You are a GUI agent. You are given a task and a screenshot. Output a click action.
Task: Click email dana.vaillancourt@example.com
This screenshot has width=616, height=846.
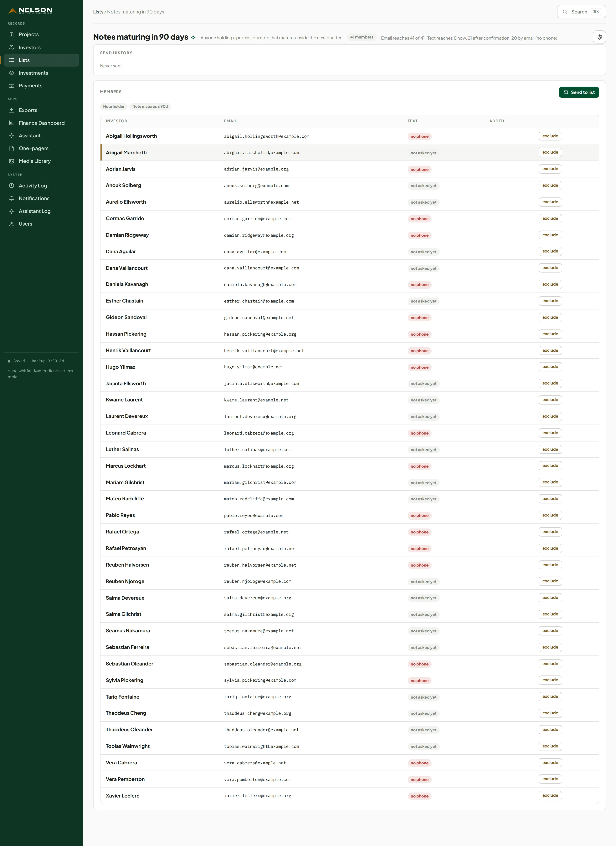261,268
